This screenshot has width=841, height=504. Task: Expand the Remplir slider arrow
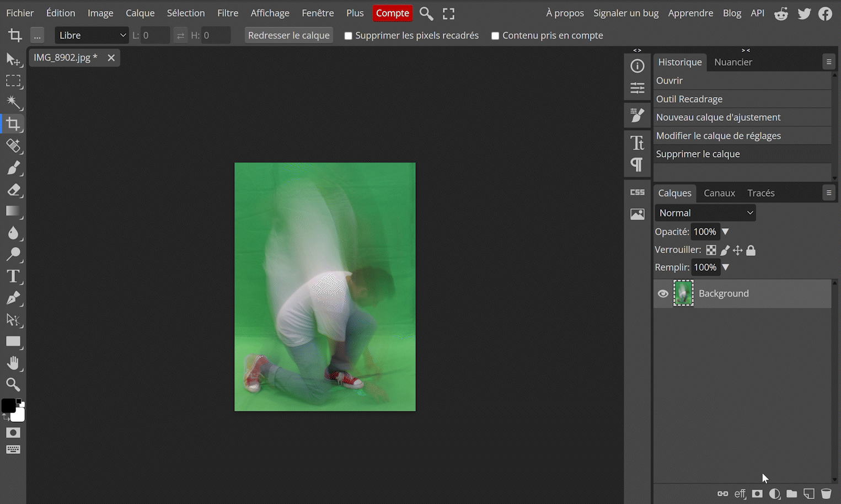(725, 267)
